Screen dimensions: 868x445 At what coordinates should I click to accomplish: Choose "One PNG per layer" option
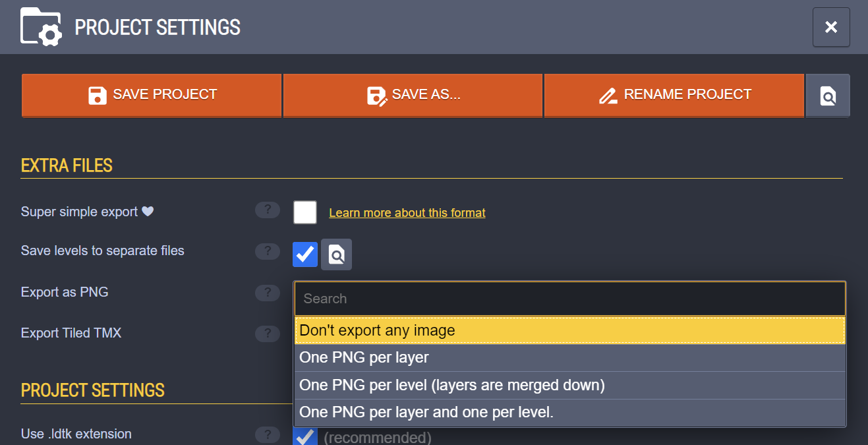coord(569,358)
